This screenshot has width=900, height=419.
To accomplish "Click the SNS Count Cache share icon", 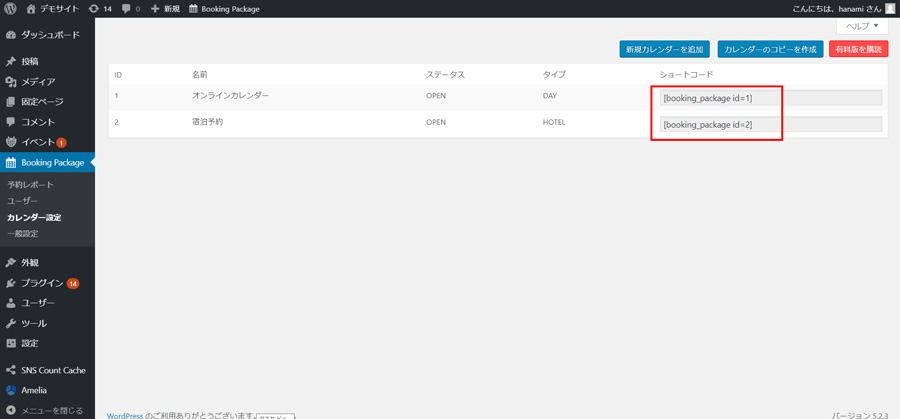I will click(10, 370).
